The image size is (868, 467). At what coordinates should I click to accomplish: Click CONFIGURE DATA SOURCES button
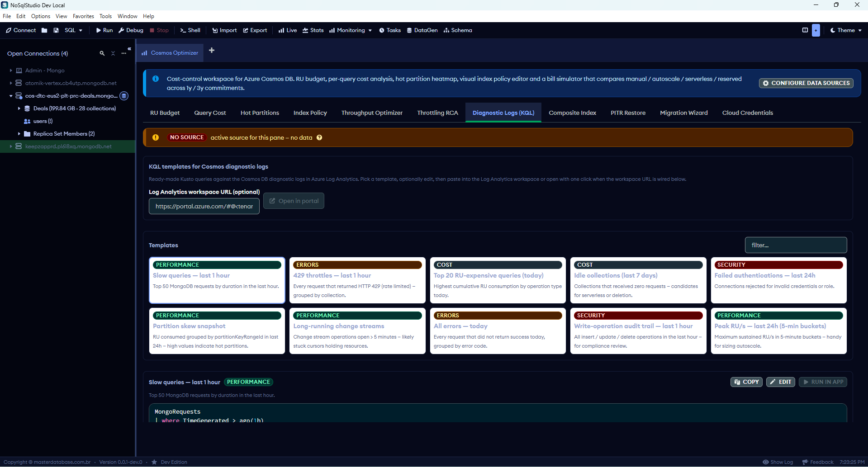coord(806,83)
